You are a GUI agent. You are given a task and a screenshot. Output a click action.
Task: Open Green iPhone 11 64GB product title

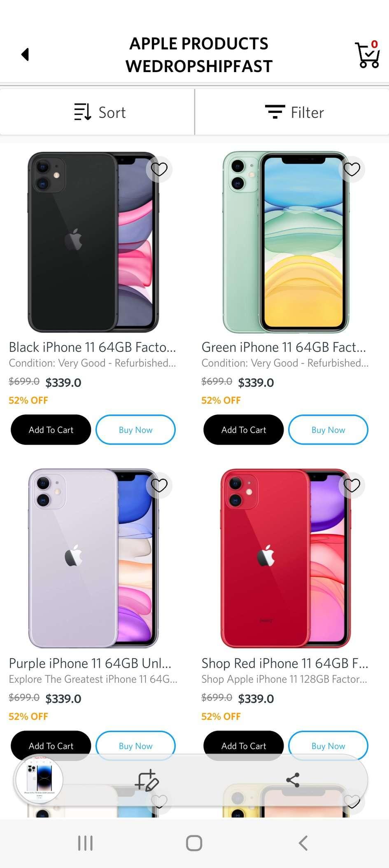tap(284, 347)
